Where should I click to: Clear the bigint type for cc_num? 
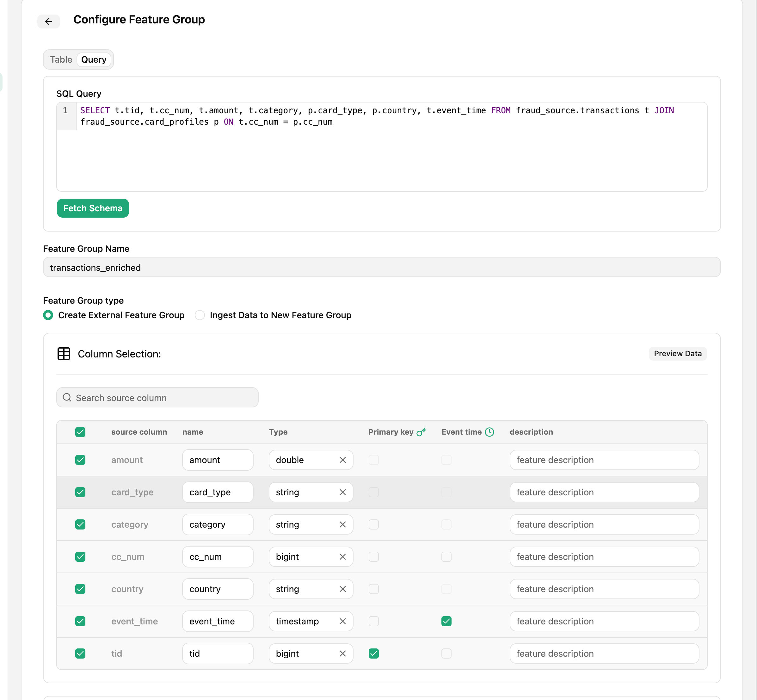pyautogui.click(x=343, y=556)
